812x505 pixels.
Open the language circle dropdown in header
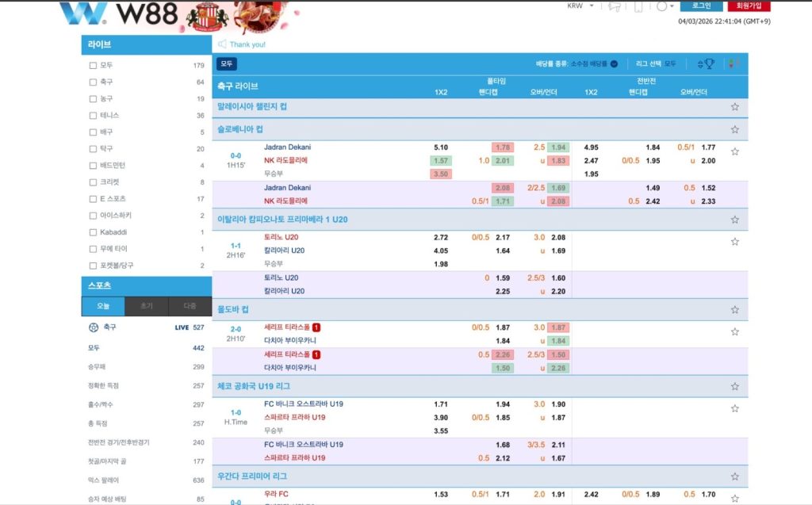point(665,6)
